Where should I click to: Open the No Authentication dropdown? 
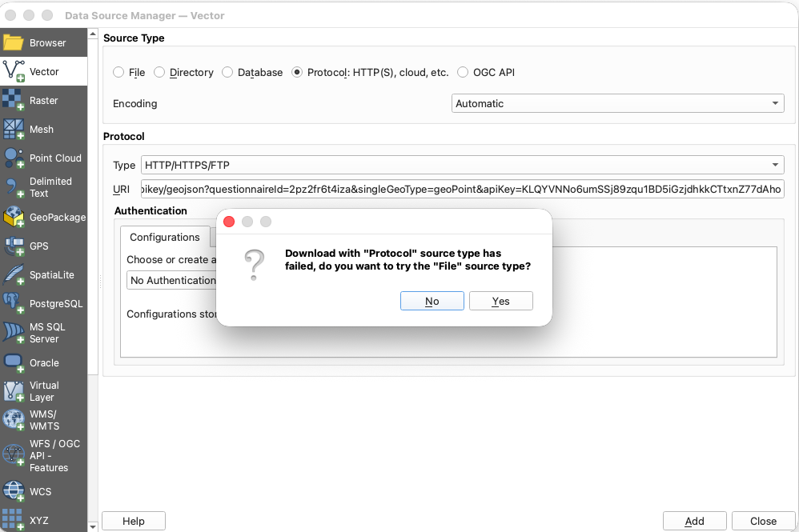click(171, 281)
